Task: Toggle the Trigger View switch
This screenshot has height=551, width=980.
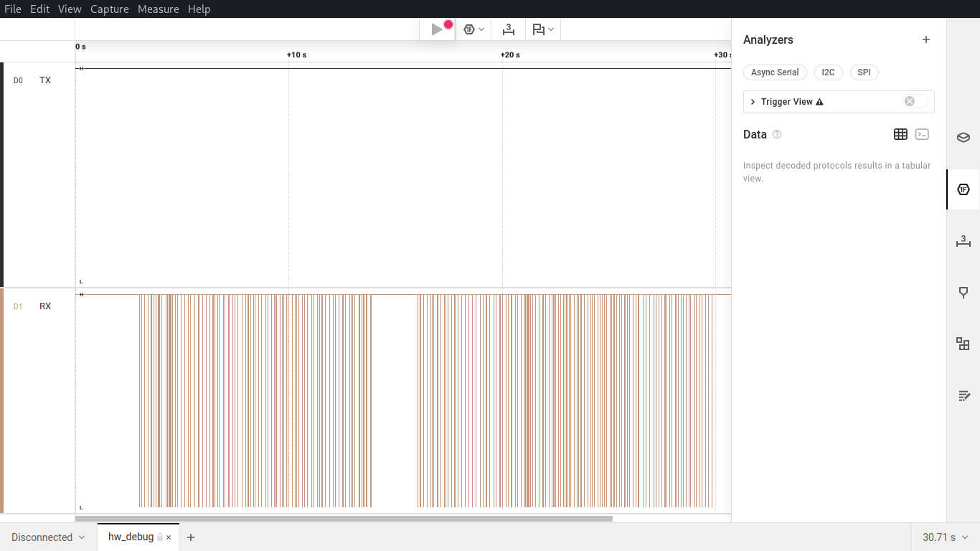Action: tap(915, 102)
